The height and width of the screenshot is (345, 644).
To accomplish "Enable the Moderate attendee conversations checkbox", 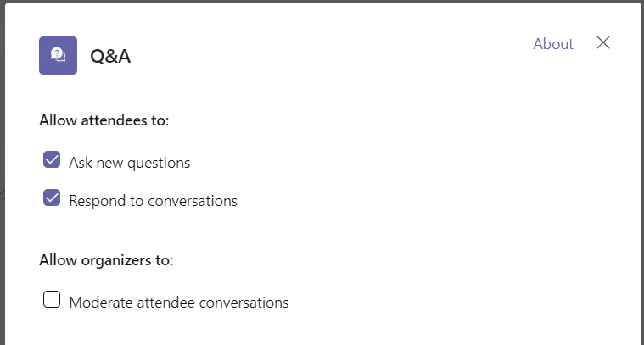I will [x=52, y=299].
